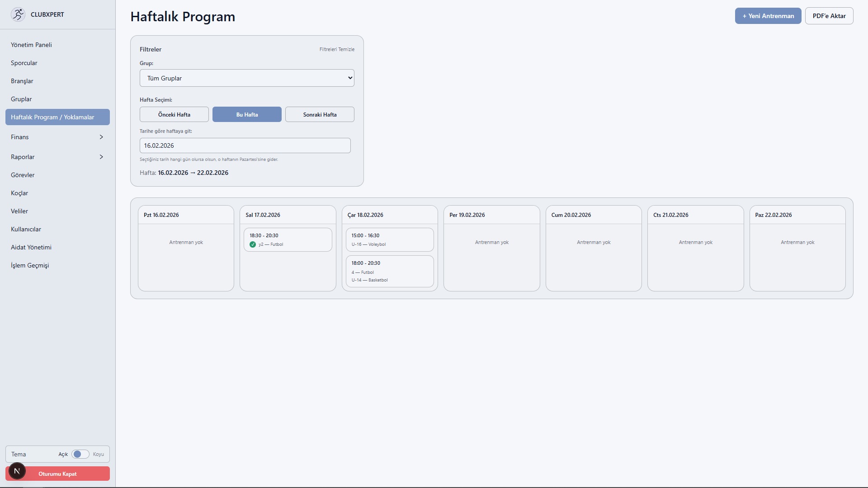This screenshot has height=488, width=868.
Task: Switch to Önceki Hafta
Action: tap(174, 114)
